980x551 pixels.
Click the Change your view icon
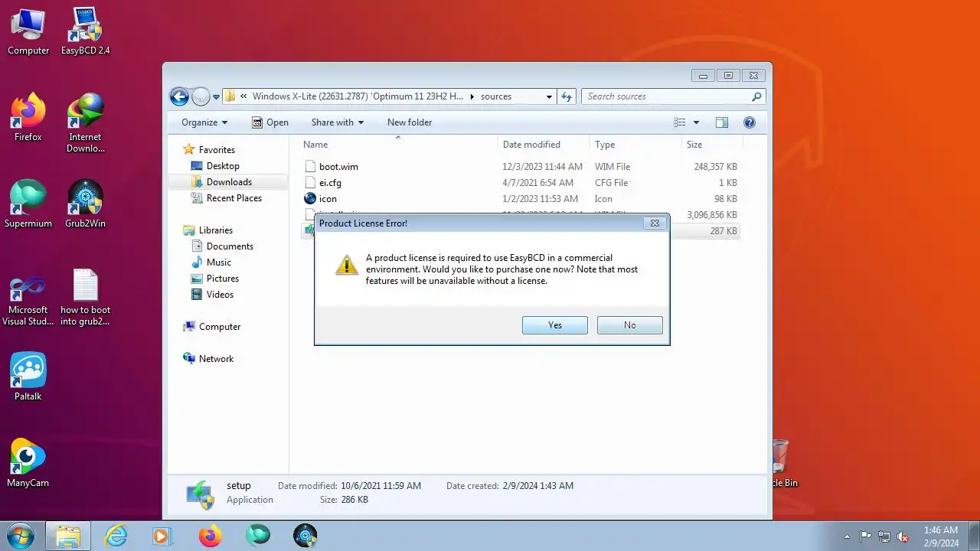point(680,122)
